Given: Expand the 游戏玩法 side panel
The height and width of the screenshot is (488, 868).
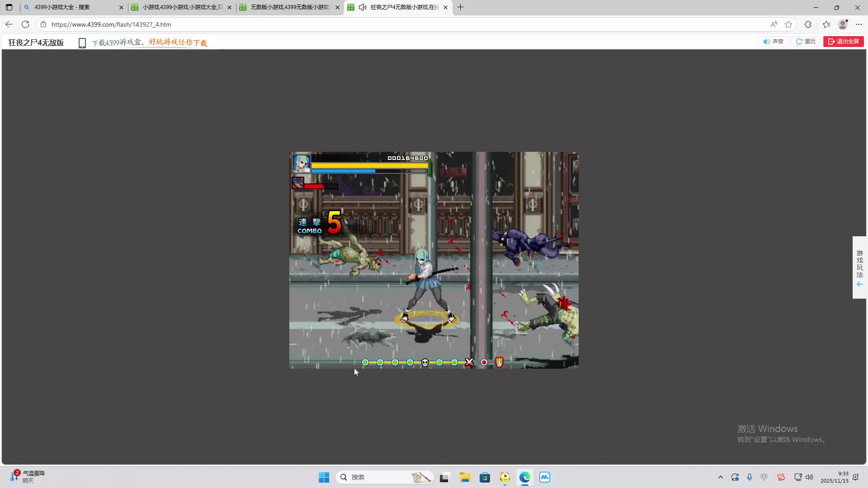Looking at the screenshot, I should pos(859,267).
